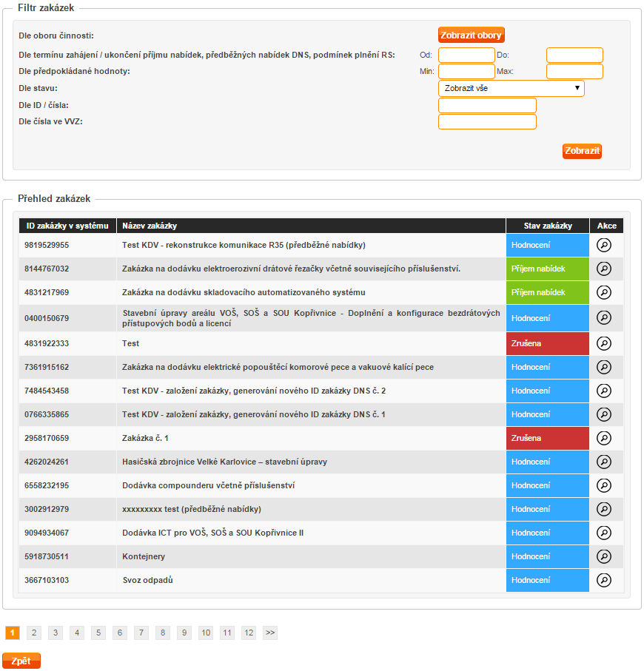Screen dimensions: 644x671
Task: Select current page 1 in pagination
Action: (x=13, y=633)
